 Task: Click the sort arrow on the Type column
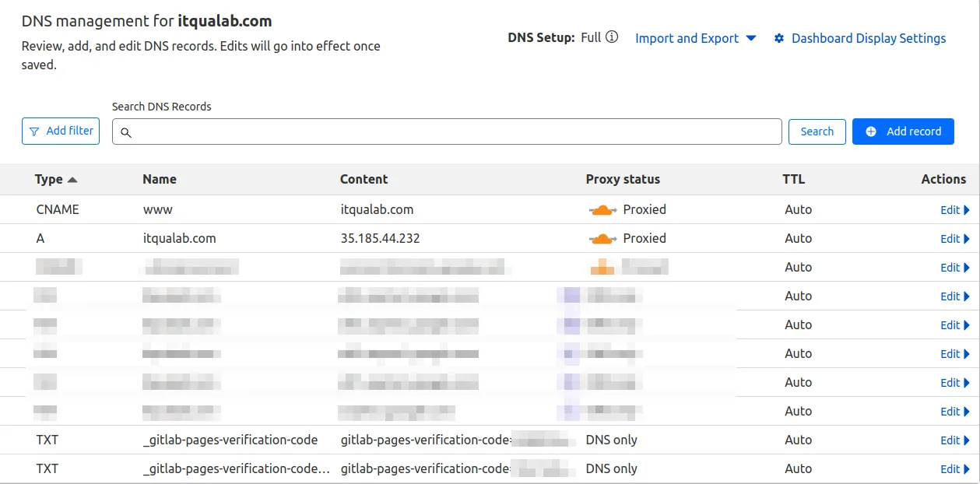click(71, 179)
